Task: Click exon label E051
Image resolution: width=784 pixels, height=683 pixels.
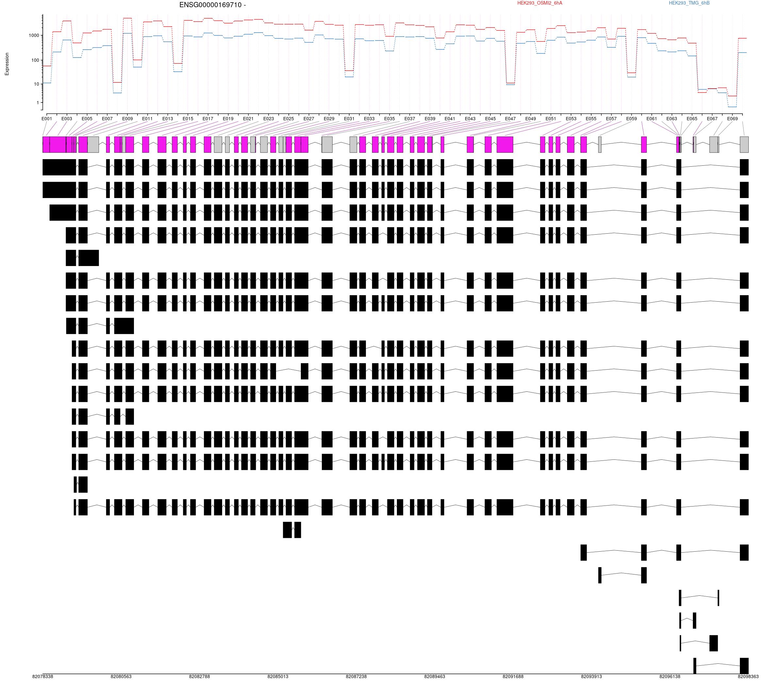Action: click(x=550, y=119)
